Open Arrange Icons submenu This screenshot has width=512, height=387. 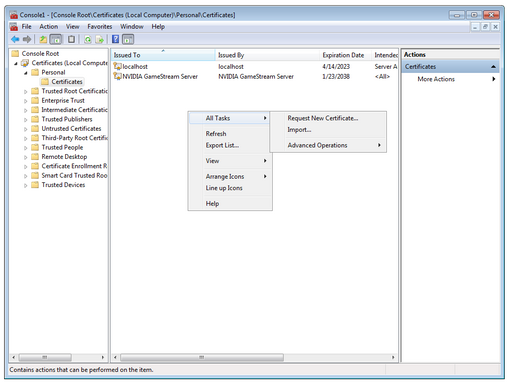click(230, 176)
